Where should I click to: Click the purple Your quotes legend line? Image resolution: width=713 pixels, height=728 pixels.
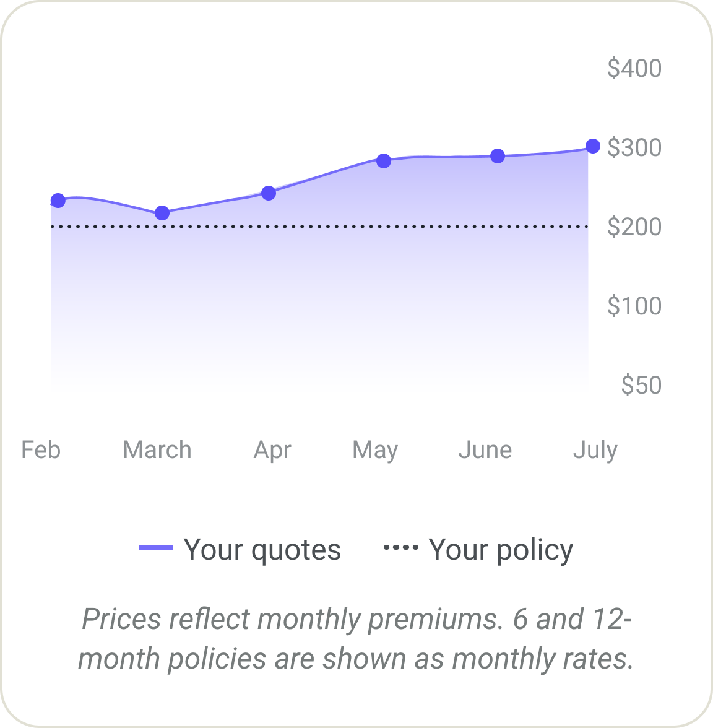coord(156,547)
